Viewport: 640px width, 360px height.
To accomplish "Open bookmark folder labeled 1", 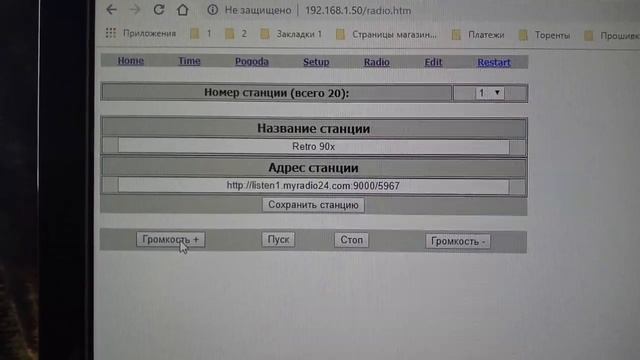I will coord(201,33).
